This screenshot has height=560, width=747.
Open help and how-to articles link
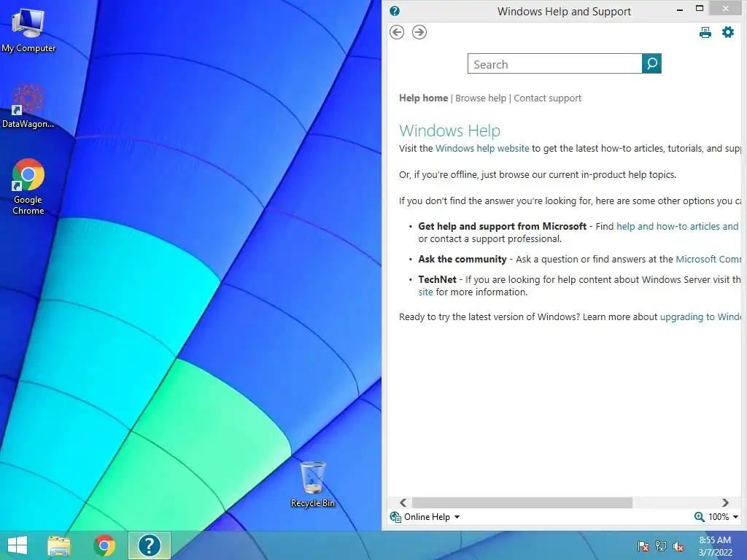tap(678, 226)
